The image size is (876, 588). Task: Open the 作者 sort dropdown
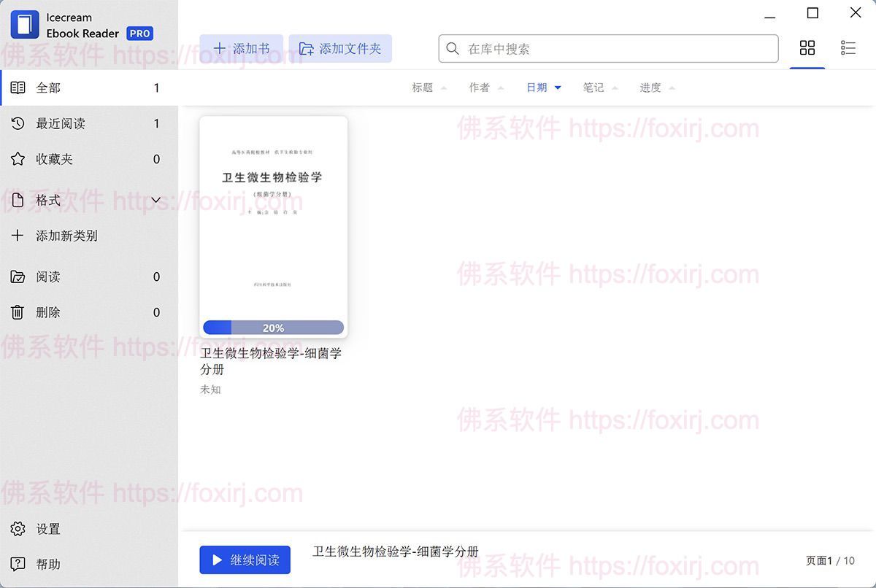tap(485, 87)
